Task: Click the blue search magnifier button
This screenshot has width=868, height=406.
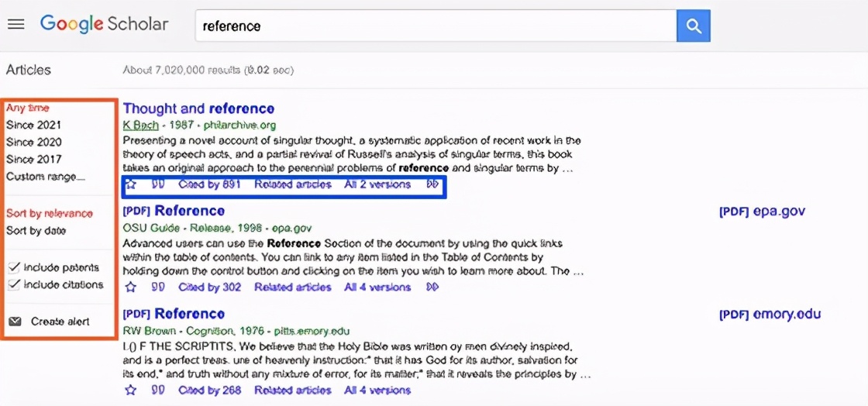Action: pos(693,26)
